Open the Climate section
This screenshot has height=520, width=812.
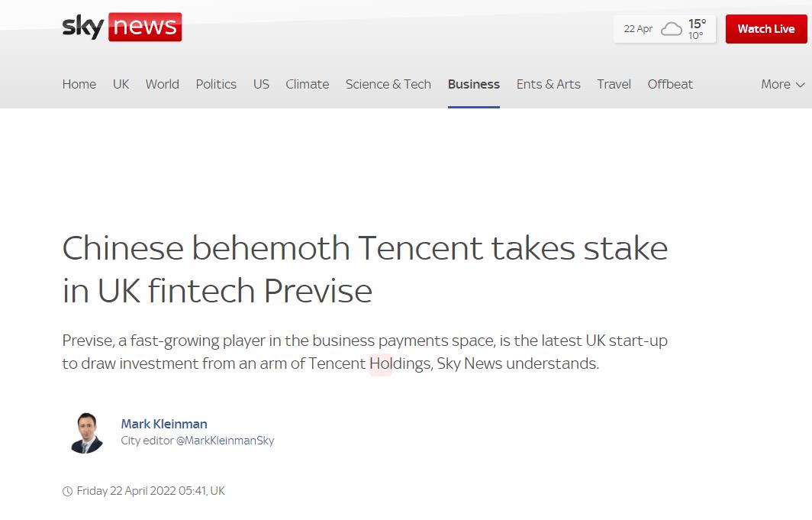tap(308, 84)
